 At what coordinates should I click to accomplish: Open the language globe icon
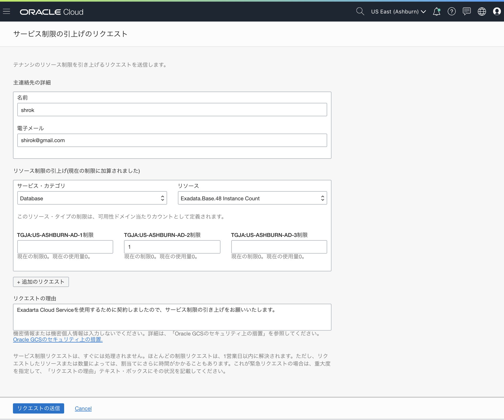482,11
